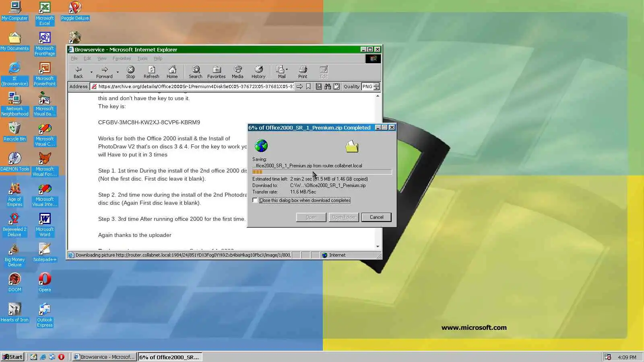Select the Outlook Express desktop icon
The height and width of the screenshot is (362, 644).
(45, 315)
